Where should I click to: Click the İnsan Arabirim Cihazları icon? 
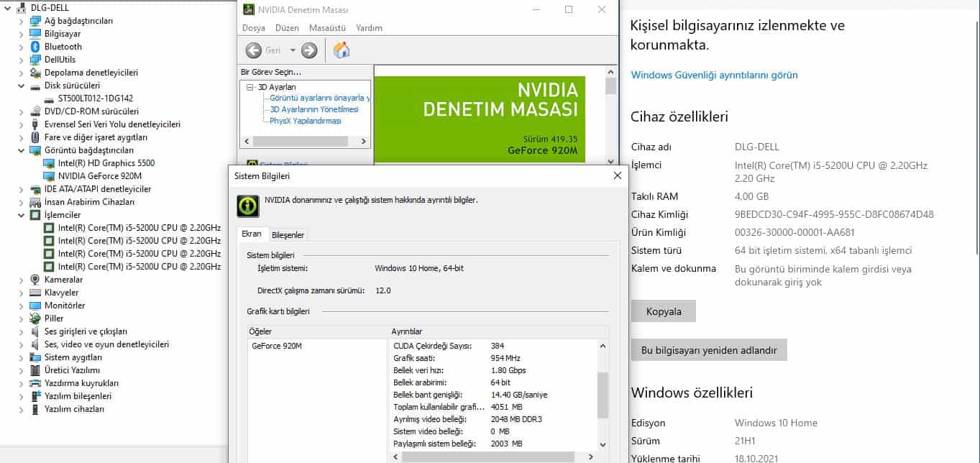35,202
